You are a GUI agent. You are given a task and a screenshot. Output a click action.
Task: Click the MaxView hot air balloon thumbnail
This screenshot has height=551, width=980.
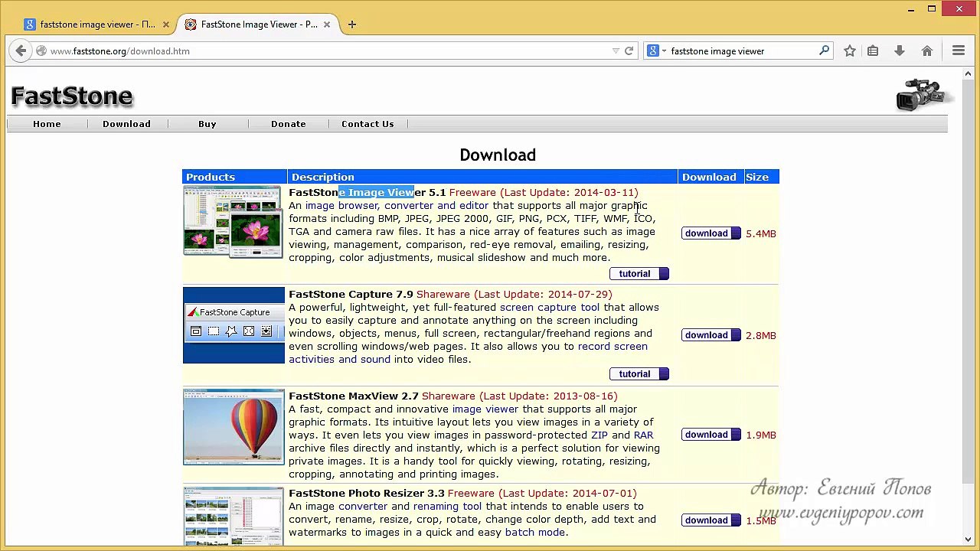click(x=234, y=427)
